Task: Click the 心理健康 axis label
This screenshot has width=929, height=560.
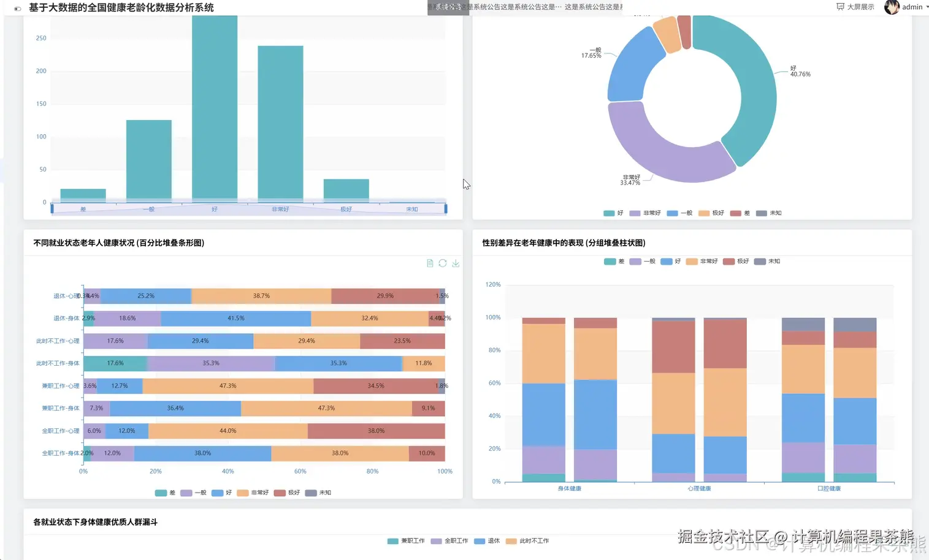Action: (x=699, y=488)
